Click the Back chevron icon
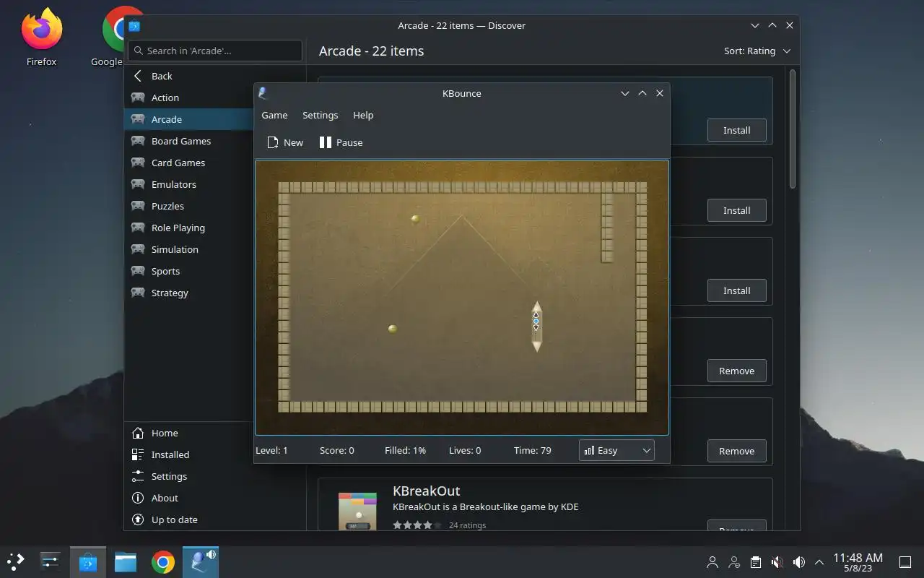This screenshot has width=924, height=578. click(x=138, y=76)
